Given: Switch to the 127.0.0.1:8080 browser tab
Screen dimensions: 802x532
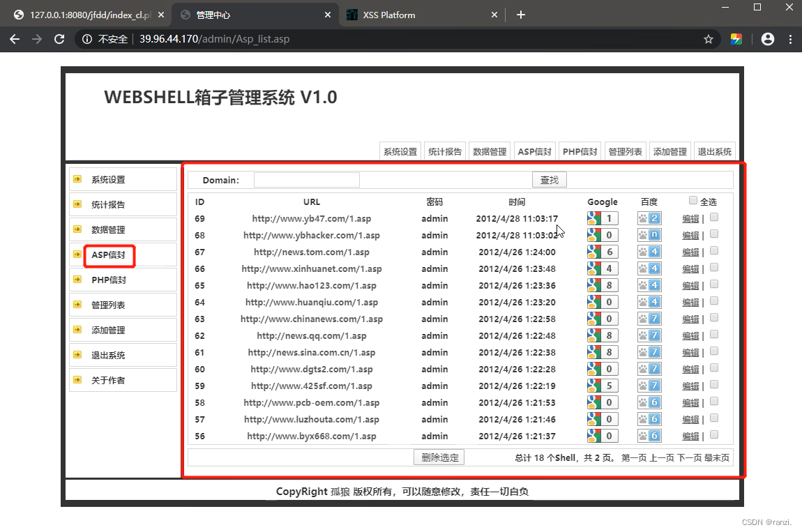Looking at the screenshot, I should point(90,15).
